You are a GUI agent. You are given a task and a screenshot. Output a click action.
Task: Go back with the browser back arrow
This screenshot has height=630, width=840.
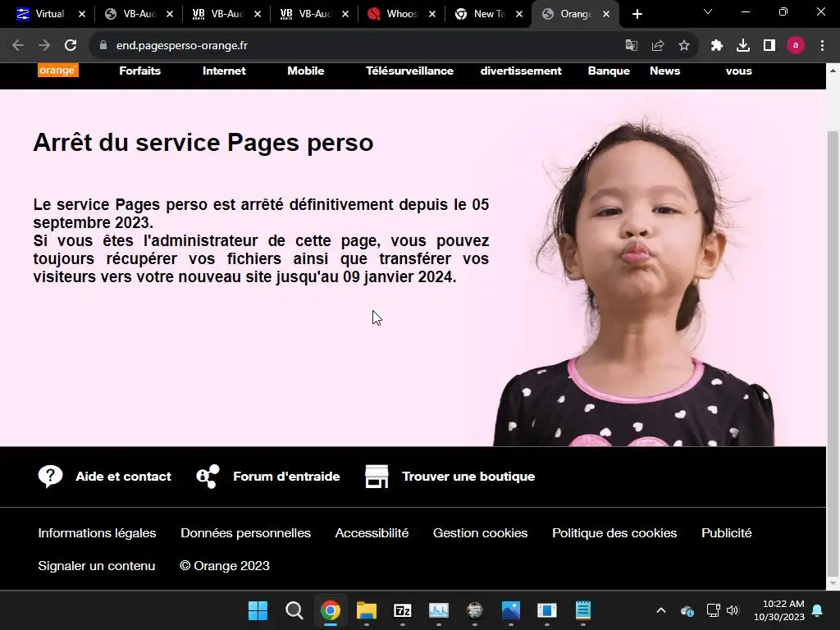pos(18,46)
